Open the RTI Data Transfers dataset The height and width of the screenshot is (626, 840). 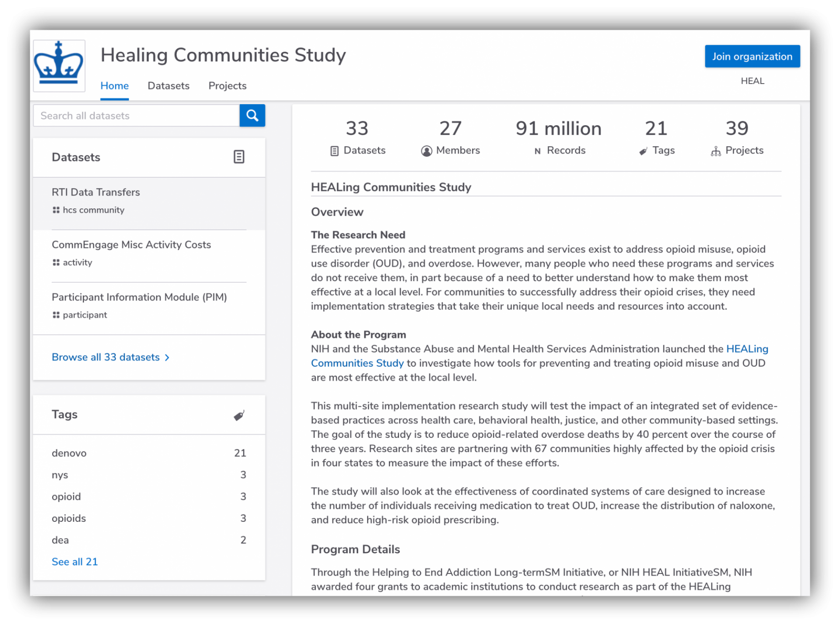[x=96, y=192]
